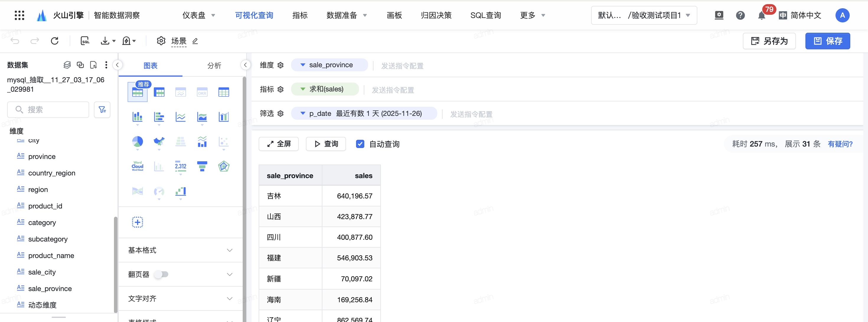Image resolution: width=868 pixels, height=322 pixels.
Task: Select the sale_city dimension field
Action: click(42, 272)
